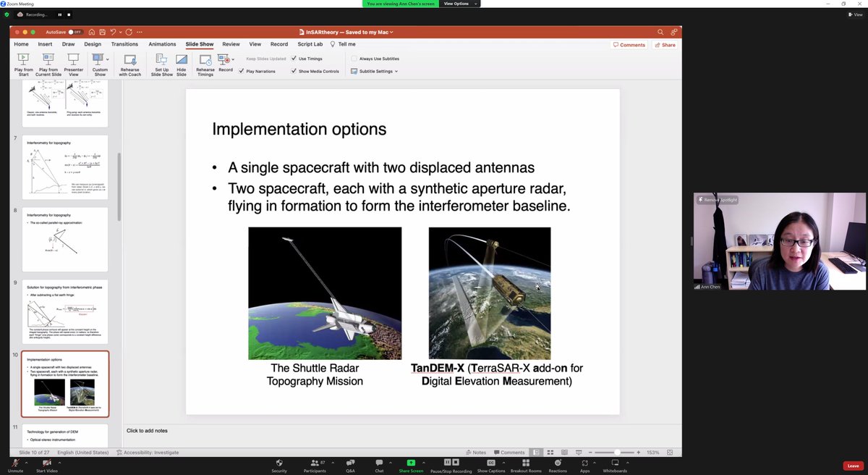868x475 pixels.
Task: Click Start Video in Zoom toolbar
Action: [x=47, y=466]
